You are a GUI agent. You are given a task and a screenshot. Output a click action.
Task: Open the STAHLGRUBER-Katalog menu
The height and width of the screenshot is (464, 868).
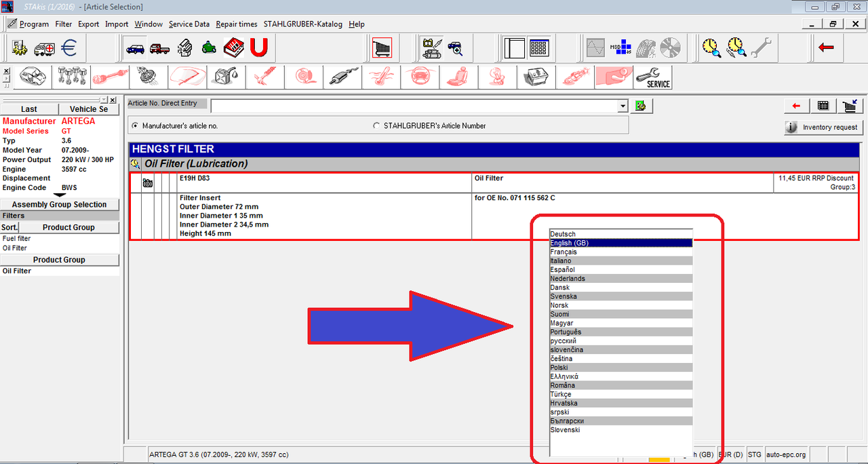point(304,24)
